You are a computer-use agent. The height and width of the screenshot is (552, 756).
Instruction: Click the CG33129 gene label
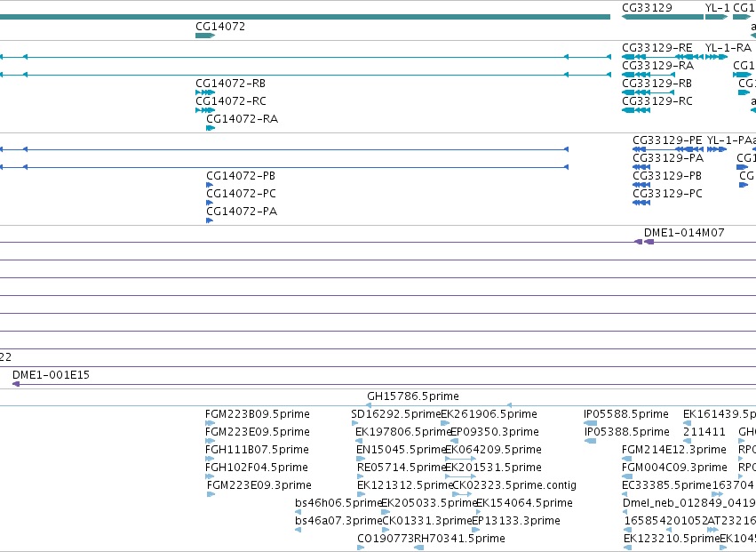coord(647,8)
